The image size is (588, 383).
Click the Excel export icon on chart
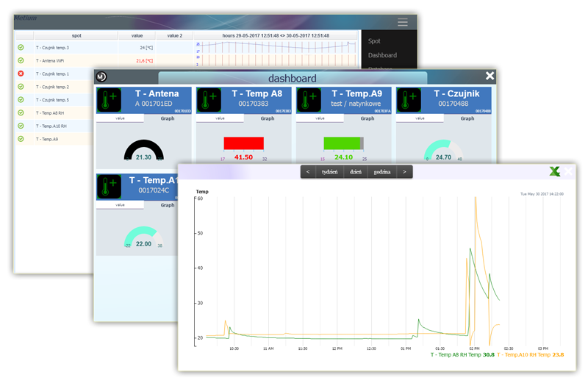tap(555, 171)
